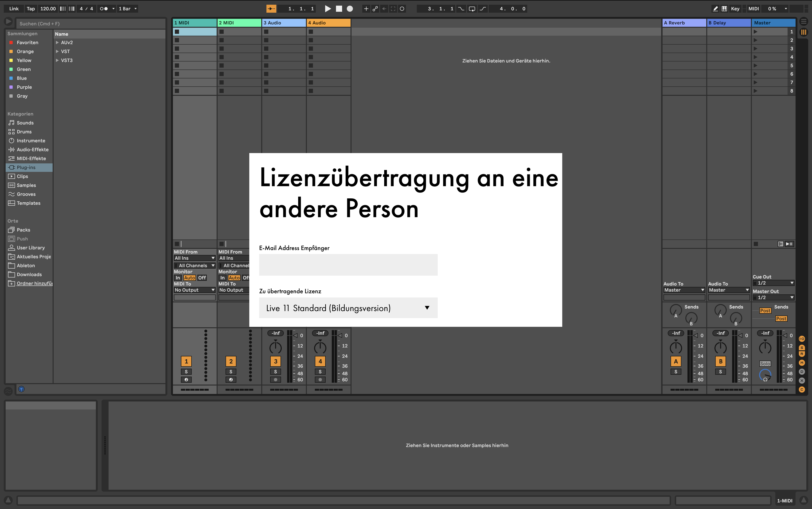Click the Arrangement Record button
Screen dimensions: 812x509
coord(350,9)
